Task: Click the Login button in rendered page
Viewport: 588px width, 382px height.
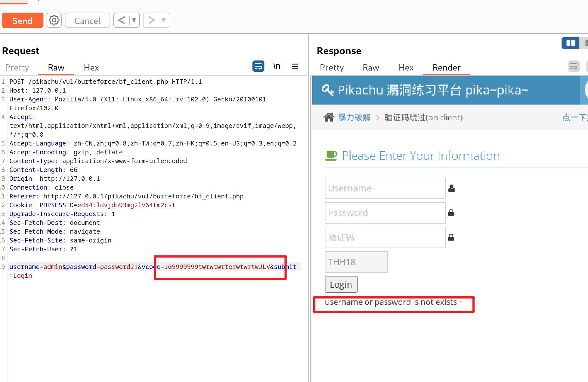Action: coord(341,284)
